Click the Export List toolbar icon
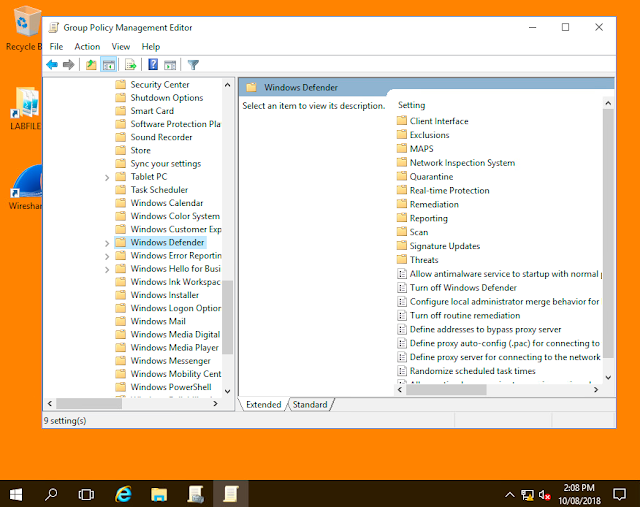Screen dimensions: 640x507 (x=131, y=64)
